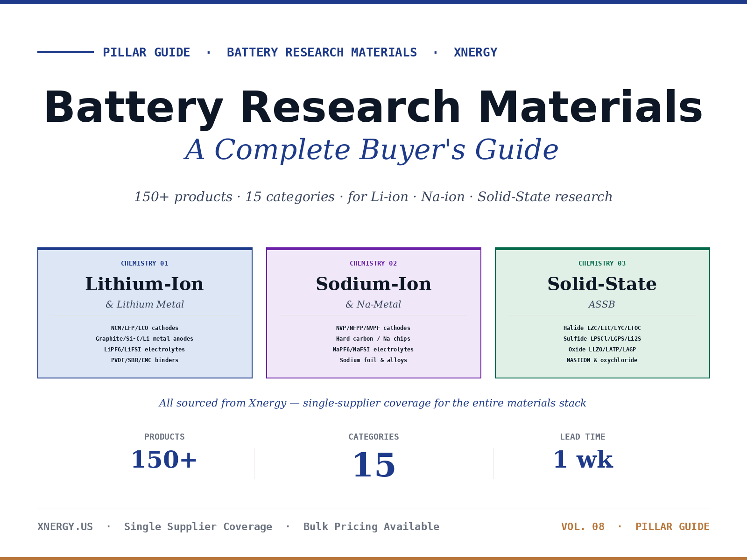The height and width of the screenshot is (560, 747).
Task: Click "NaPF6/NaFSI electrolytes" line
Action: (x=373, y=350)
